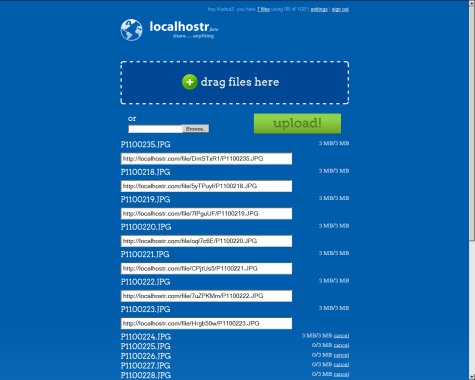Click the green plus icon in drop zone
The width and height of the screenshot is (475, 380).
click(x=190, y=82)
